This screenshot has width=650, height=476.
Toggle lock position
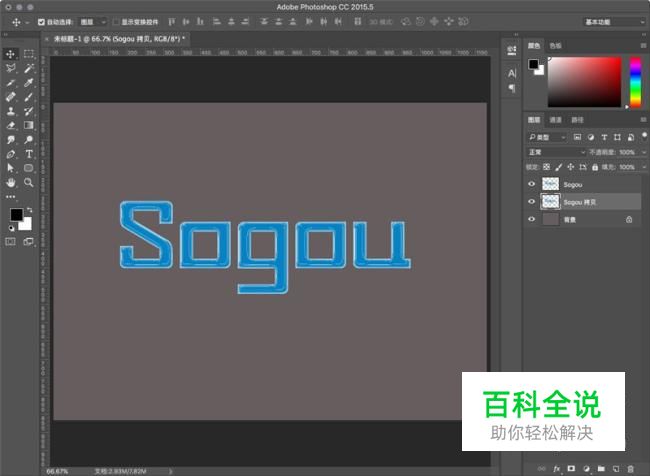(x=570, y=167)
